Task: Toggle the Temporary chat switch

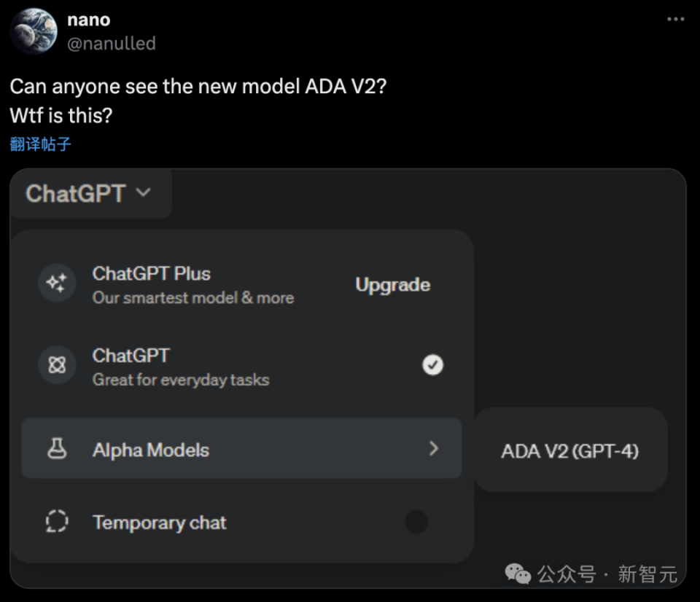Action: click(416, 522)
